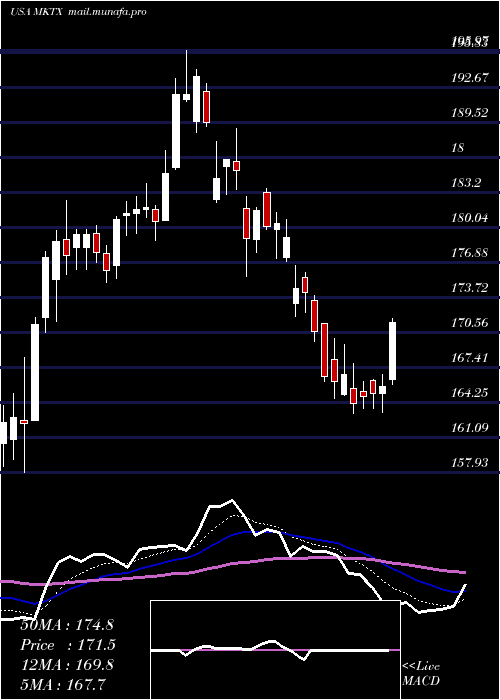Click the 161.09 price axis label
500x700 pixels.
pos(469,428)
